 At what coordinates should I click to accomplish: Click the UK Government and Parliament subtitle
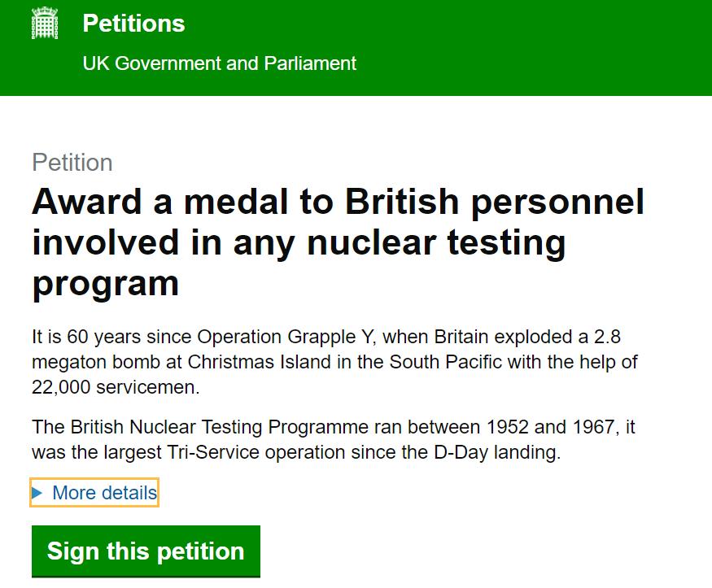point(220,63)
